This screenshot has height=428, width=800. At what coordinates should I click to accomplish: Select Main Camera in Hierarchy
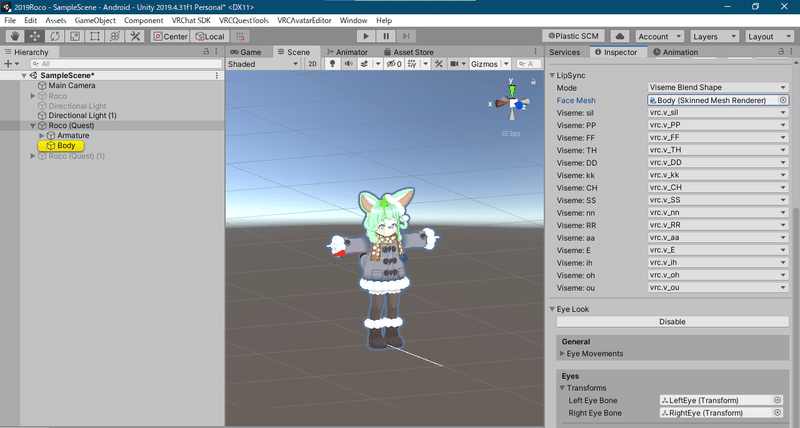pyautogui.click(x=72, y=85)
